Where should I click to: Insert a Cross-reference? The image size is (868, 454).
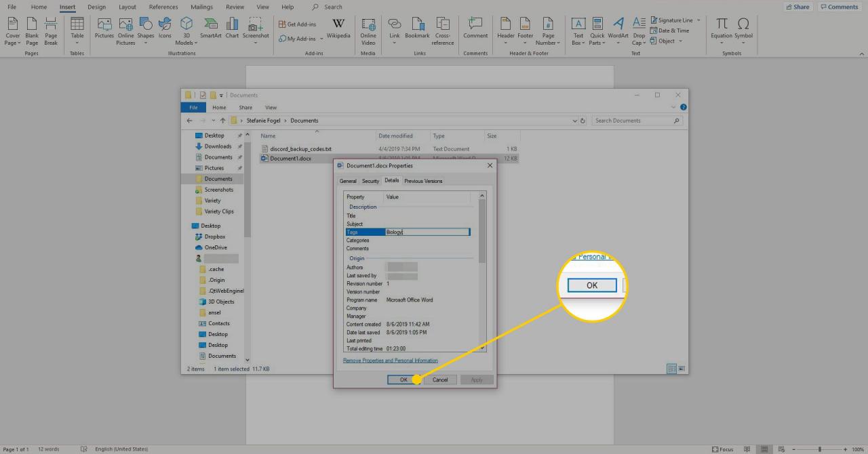click(443, 31)
